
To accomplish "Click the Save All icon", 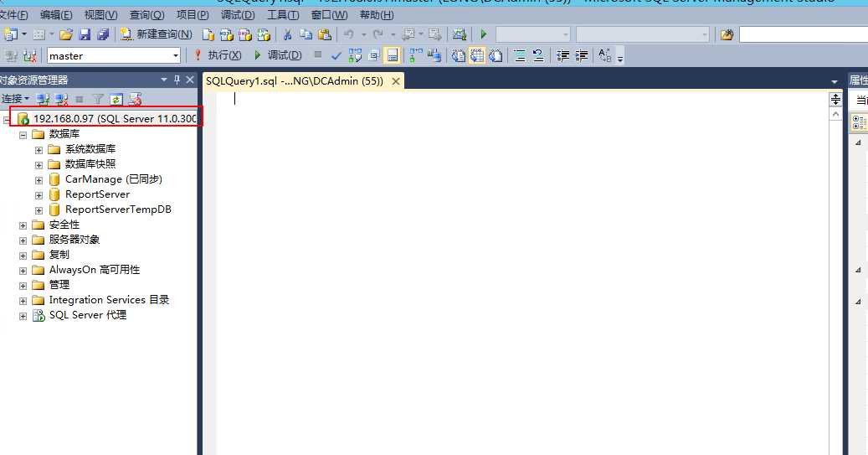I will point(103,35).
